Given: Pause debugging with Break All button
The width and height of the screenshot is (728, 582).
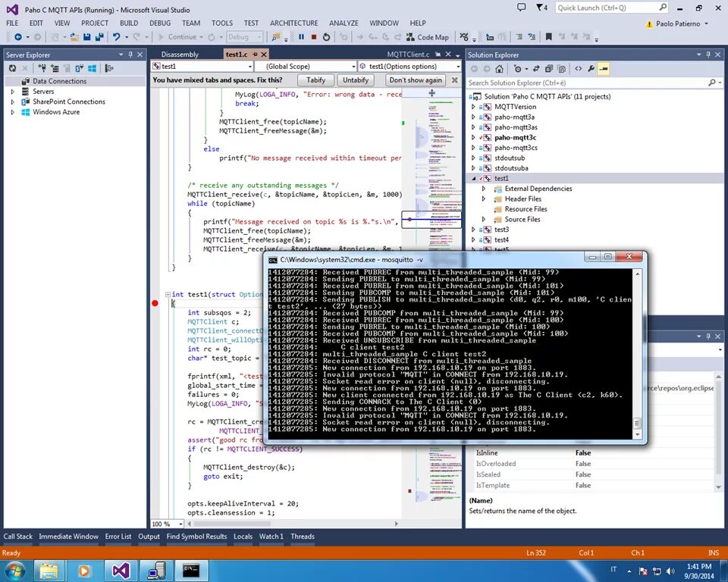Looking at the screenshot, I should (301, 36).
